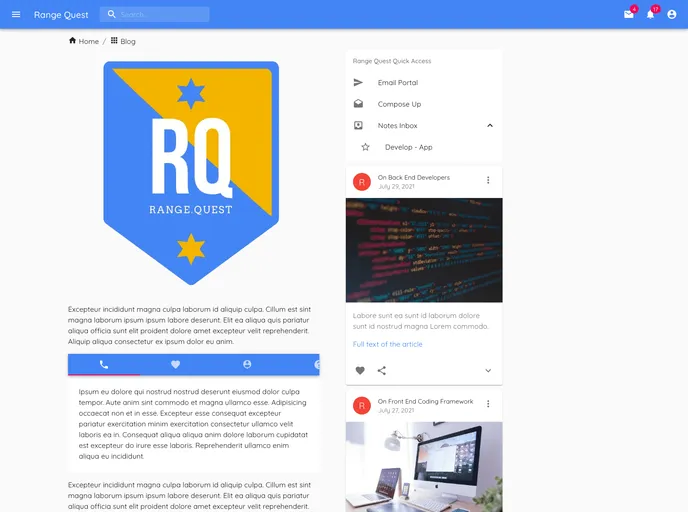Open the user account profile icon
The image size is (688, 512).
672,14
